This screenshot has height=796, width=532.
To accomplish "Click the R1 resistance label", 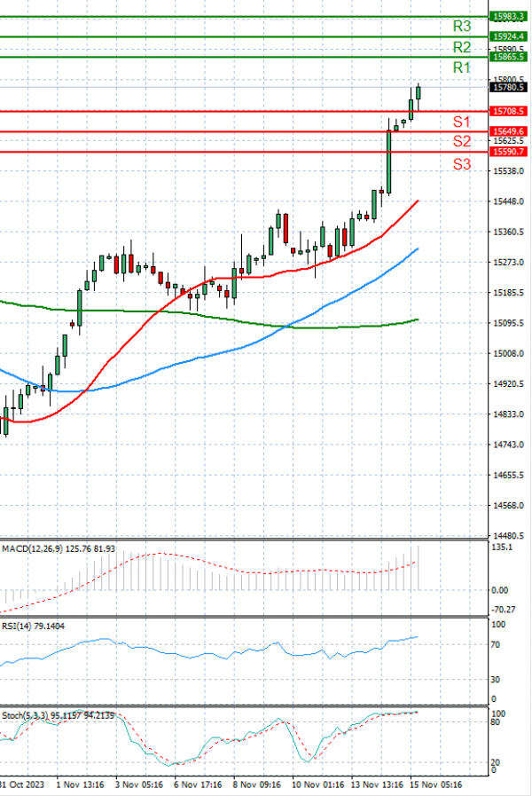I will point(461,67).
